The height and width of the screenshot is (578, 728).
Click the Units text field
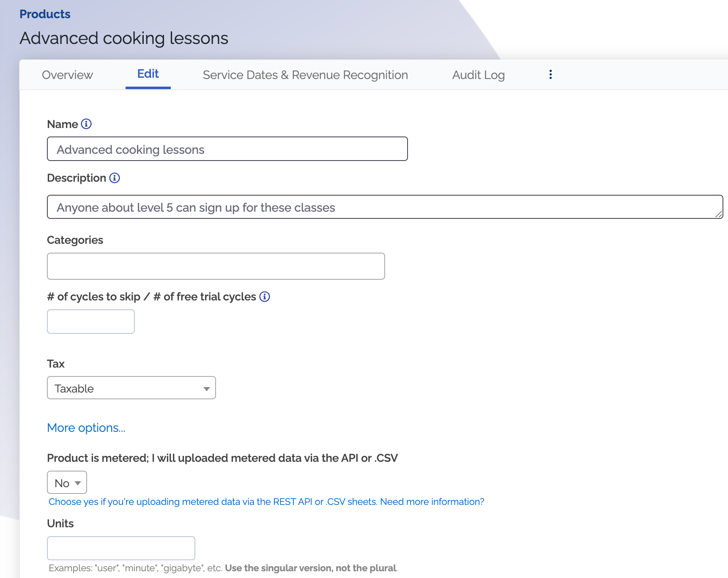(x=121, y=548)
